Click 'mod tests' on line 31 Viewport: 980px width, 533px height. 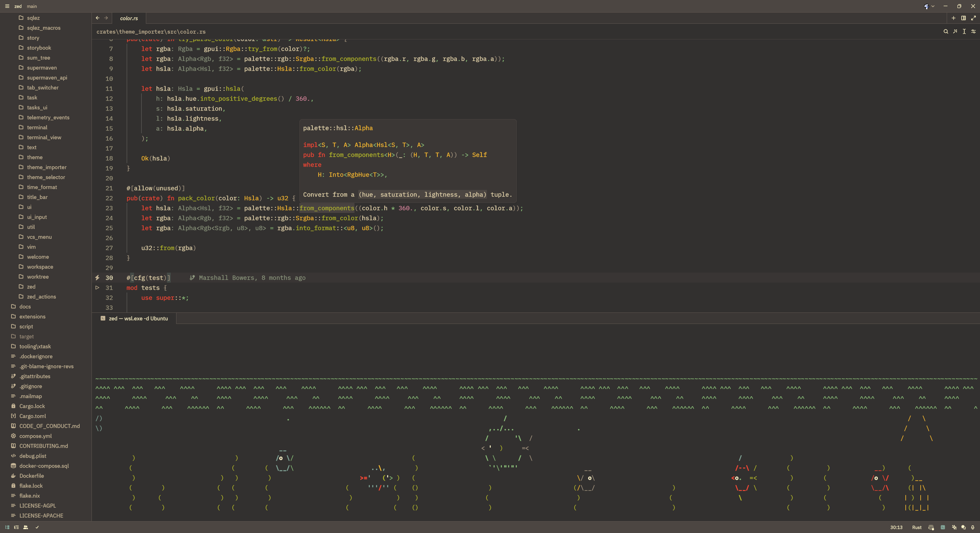(x=143, y=288)
